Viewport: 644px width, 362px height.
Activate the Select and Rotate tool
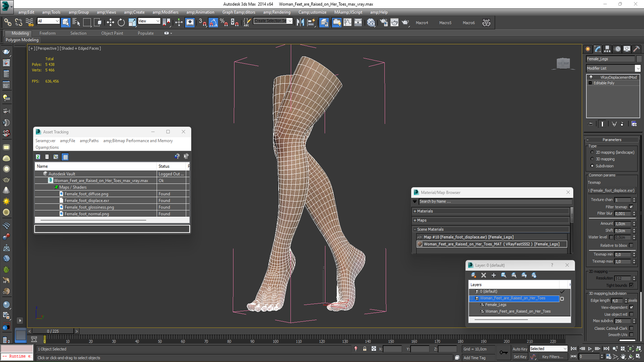tap(121, 22)
